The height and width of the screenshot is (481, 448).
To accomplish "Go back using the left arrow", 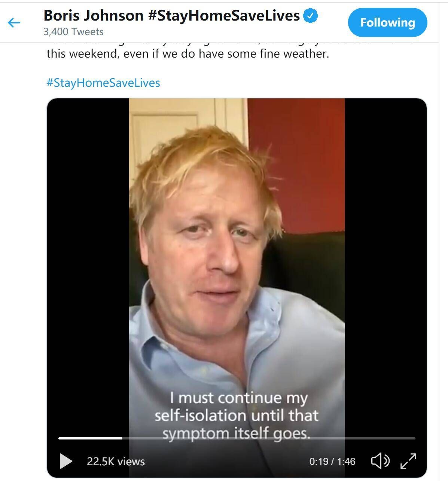I will tap(14, 23).
